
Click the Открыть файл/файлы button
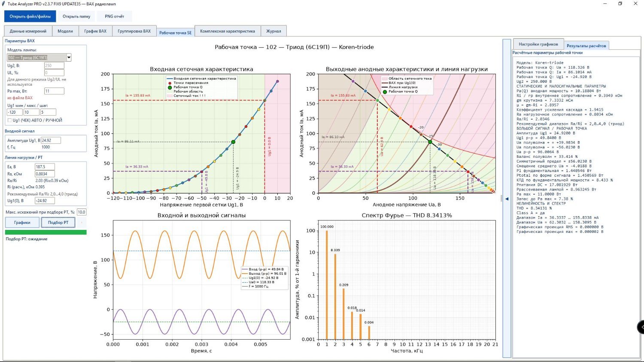pos(30,16)
